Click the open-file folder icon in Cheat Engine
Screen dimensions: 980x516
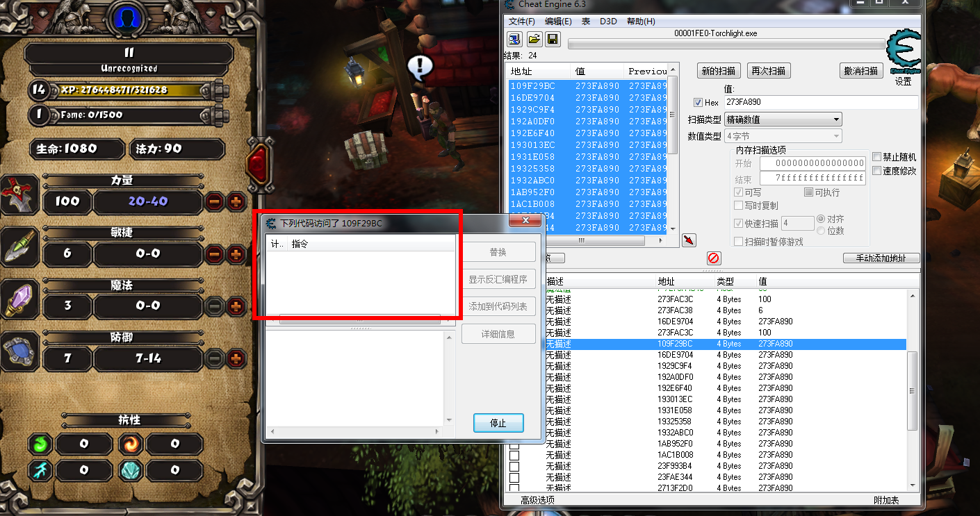tap(534, 39)
